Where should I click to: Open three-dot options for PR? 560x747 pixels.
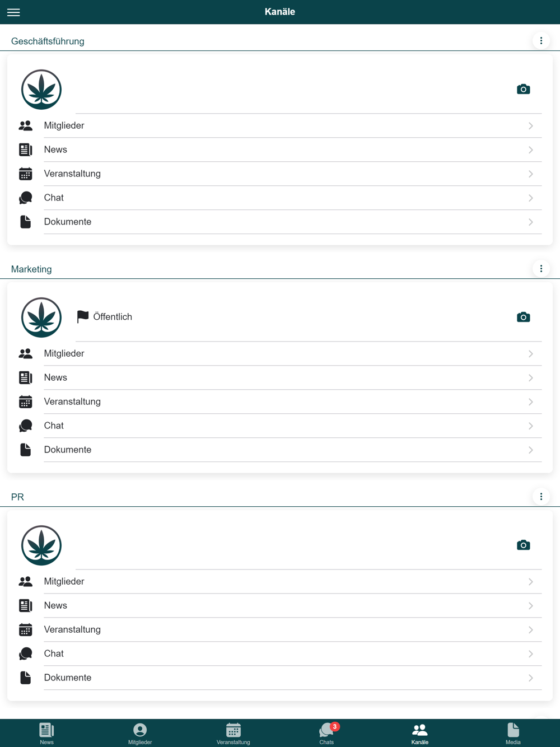541,496
